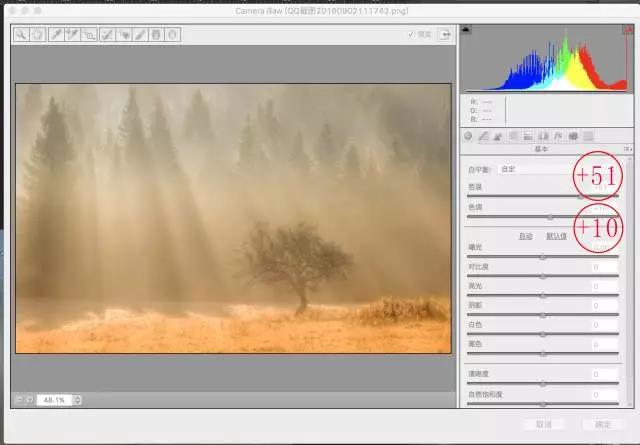The image size is (640, 445).
Task: Open the Basic panel tab
Action: pyautogui.click(x=468, y=136)
